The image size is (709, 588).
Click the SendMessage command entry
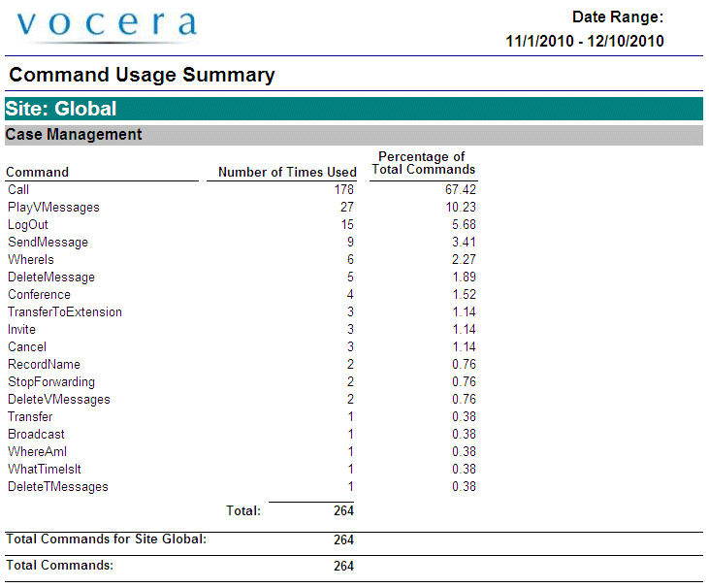point(48,243)
